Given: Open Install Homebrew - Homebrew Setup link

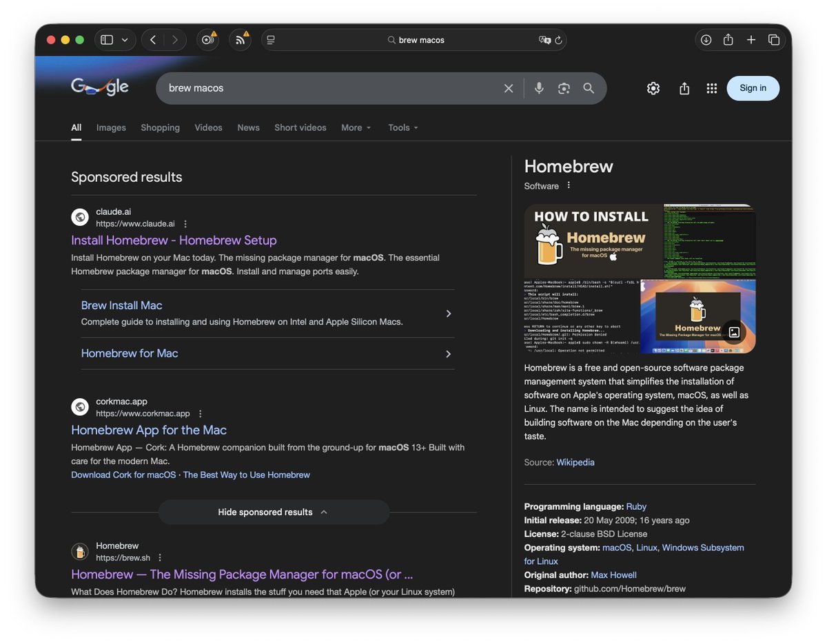Looking at the screenshot, I should [174, 240].
